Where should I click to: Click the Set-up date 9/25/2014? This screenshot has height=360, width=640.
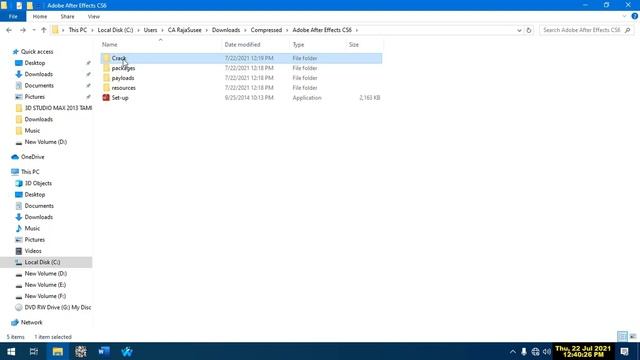[x=249, y=98]
